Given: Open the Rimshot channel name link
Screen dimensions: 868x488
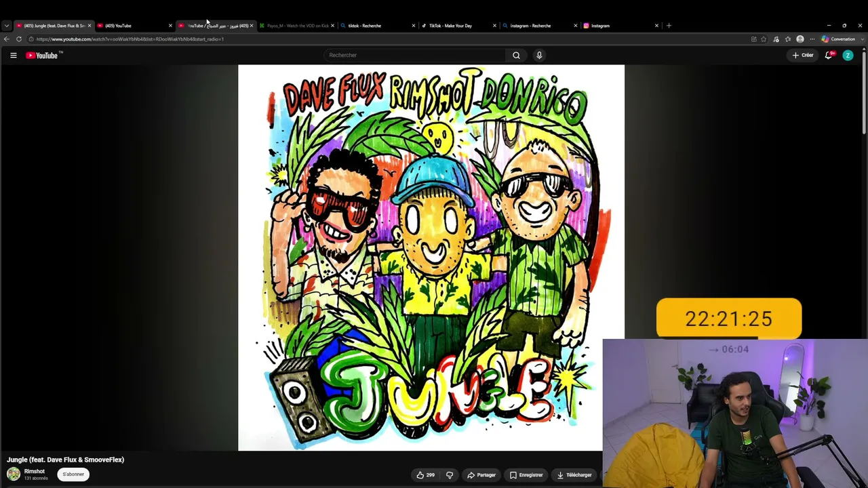Looking at the screenshot, I should [35, 472].
